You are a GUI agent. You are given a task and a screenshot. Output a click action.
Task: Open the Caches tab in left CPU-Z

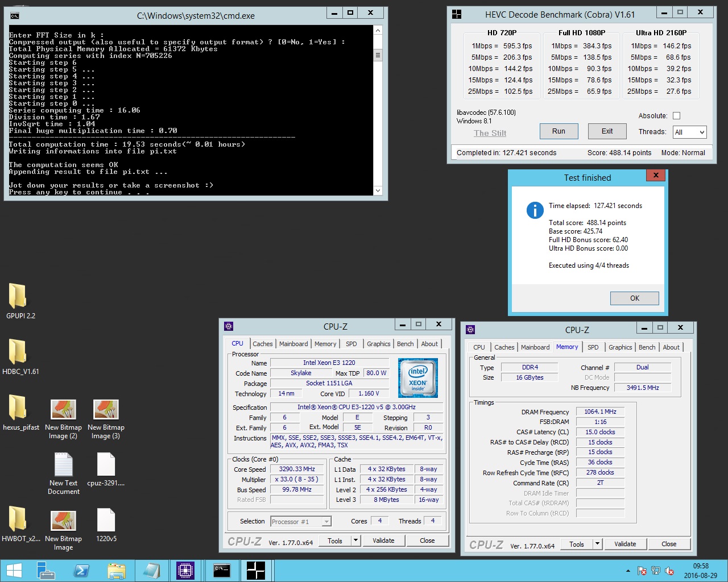[x=262, y=344]
